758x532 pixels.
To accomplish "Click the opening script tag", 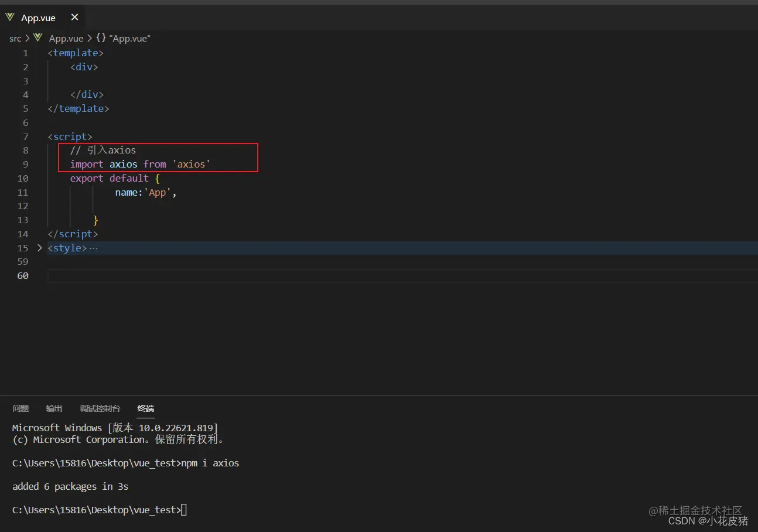I will (x=70, y=137).
